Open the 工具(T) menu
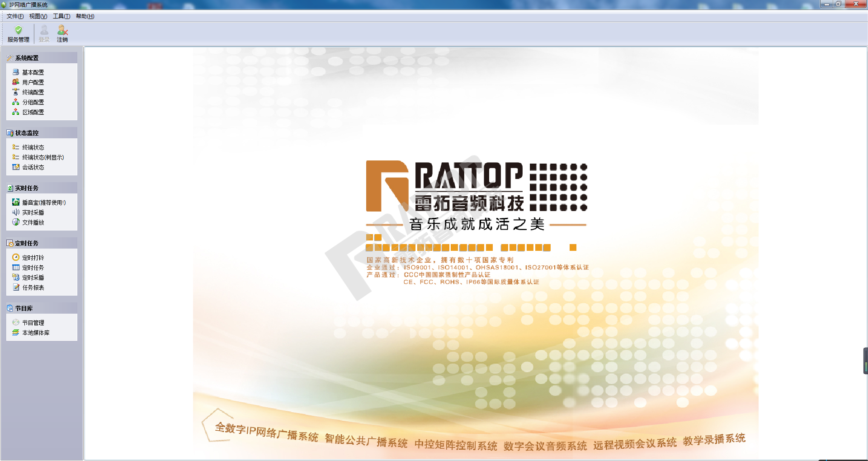 point(61,16)
